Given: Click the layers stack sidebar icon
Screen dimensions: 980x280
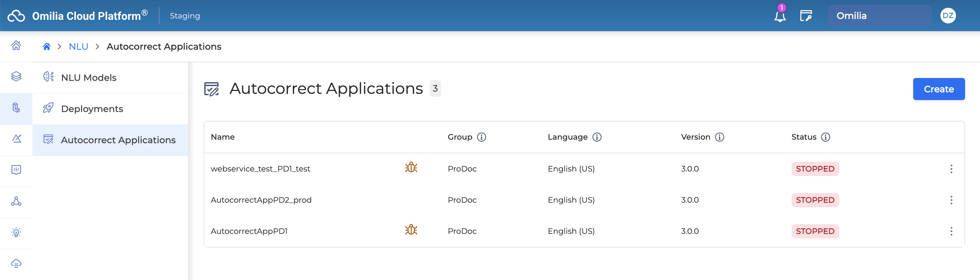Looking at the screenshot, I should (16, 77).
